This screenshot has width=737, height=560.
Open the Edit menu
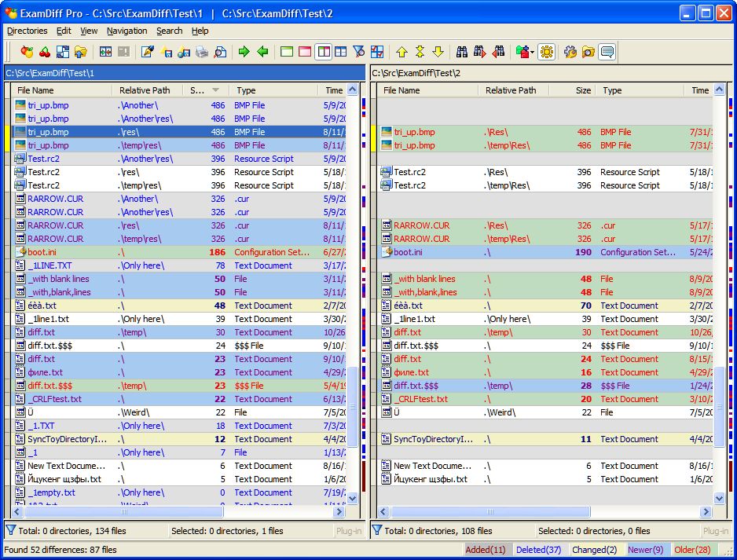click(64, 31)
